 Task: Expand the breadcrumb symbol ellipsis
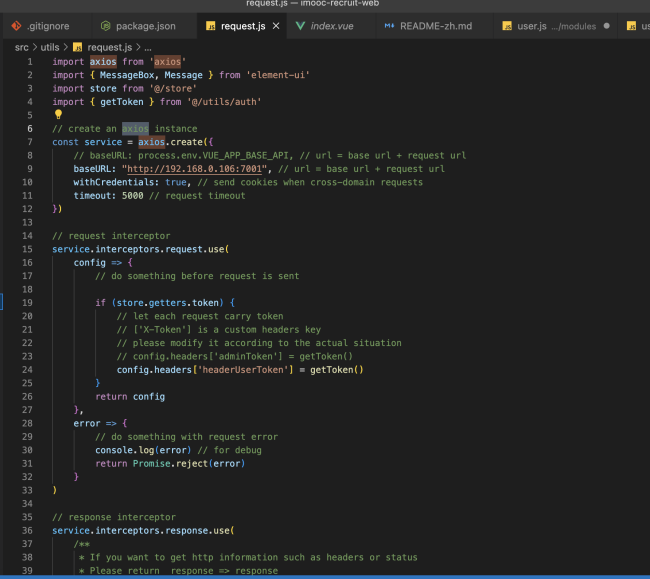click(x=148, y=47)
